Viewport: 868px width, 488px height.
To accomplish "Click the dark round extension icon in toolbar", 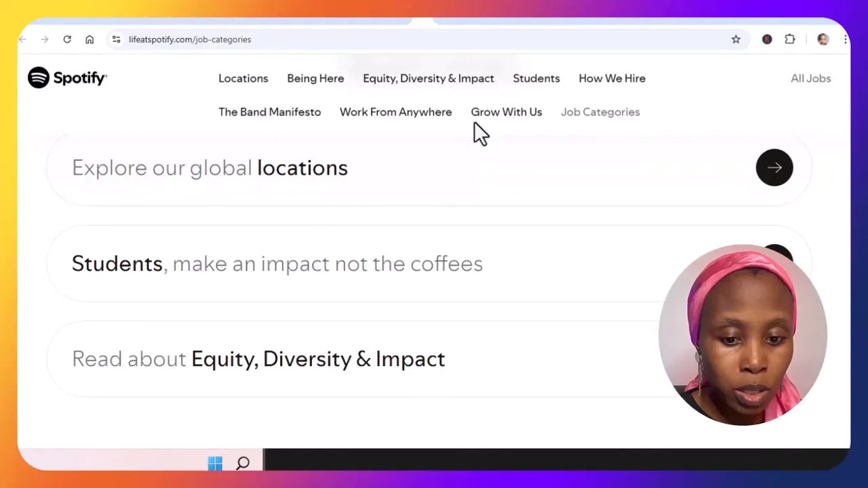I will (767, 39).
